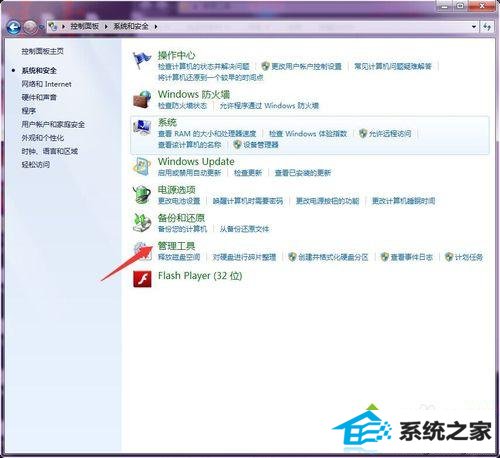Expand the arrow after 系统和安全 breadcrumb
This screenshot has height=458, width=500.
156,26
